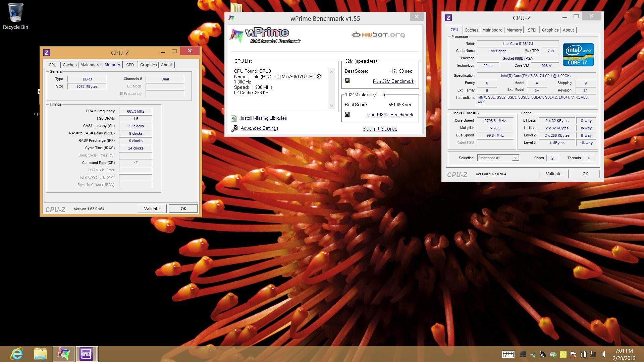Viewport: 644px width, 362px height.
Task: Open Graphics tab in left CPU-Z window
Action: (148, 65)
